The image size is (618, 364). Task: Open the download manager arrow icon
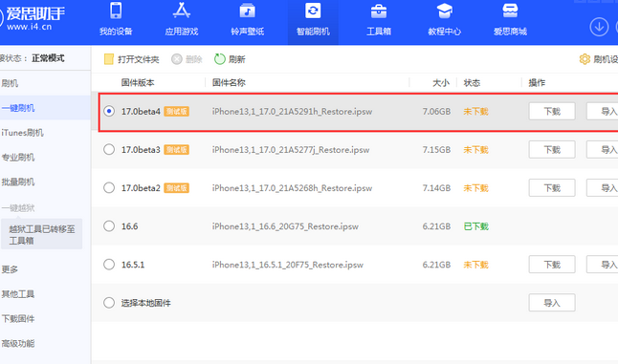click(599, 27)
